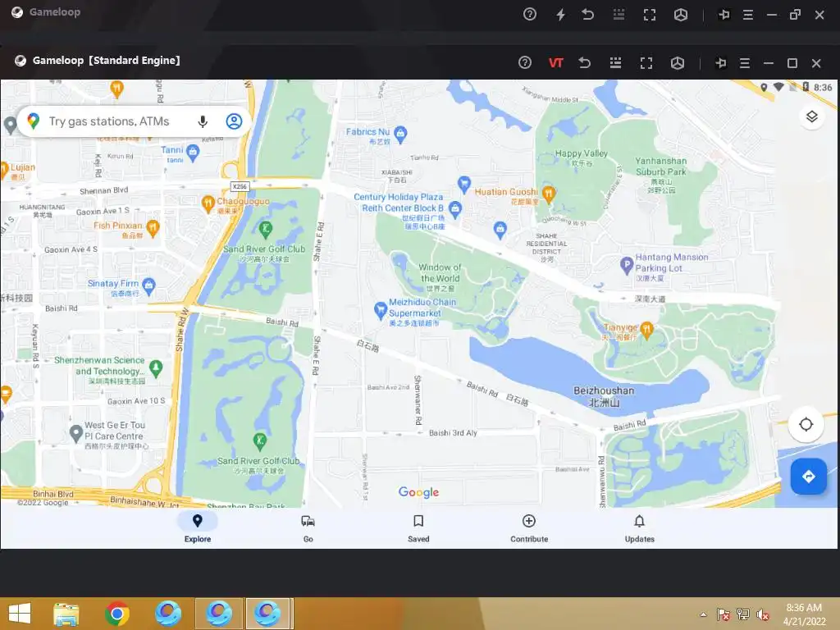Click lightning bolt icon in back Gameloop window

pos(560,15)
